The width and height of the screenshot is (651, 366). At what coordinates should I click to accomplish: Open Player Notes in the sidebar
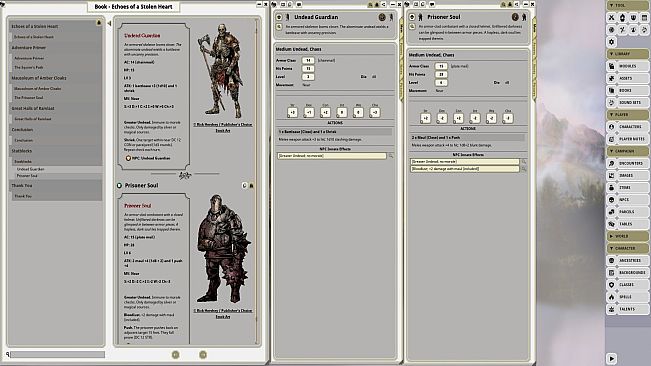pyautogui.click(x=627, y=139)
